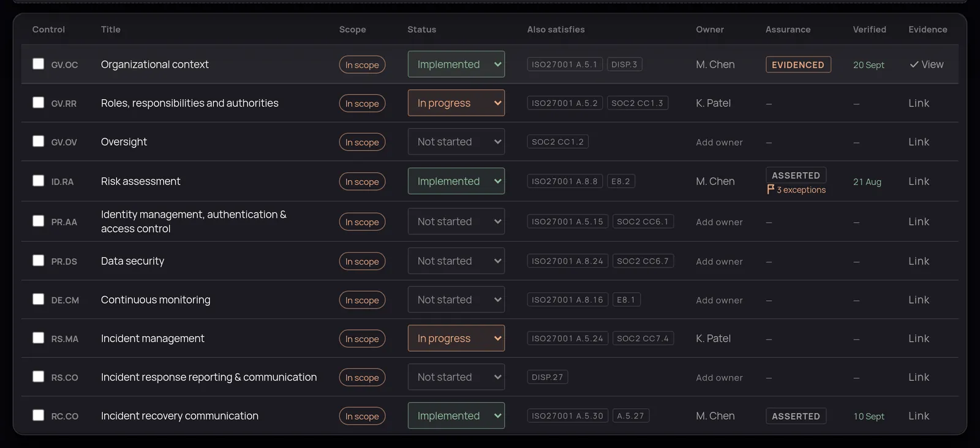This screenshot has height=448, width=980.
Task: Click Add owner for Oversight
Action: pos(719,142)
